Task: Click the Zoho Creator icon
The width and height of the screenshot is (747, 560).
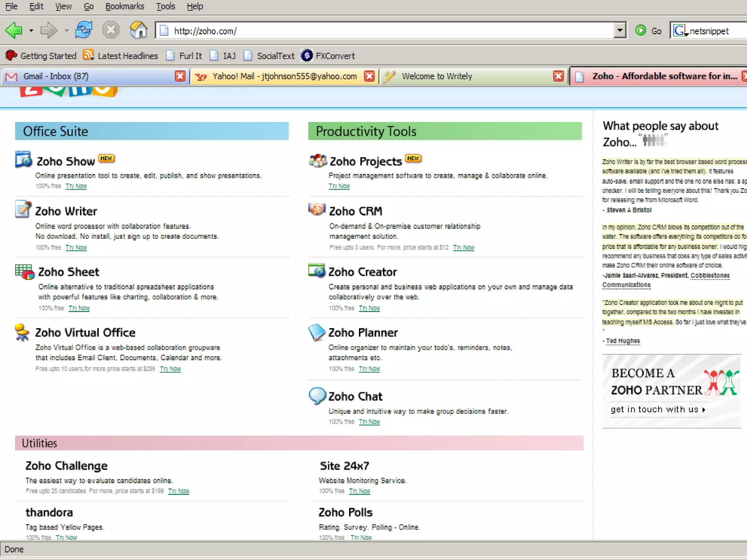Action: 316,271
